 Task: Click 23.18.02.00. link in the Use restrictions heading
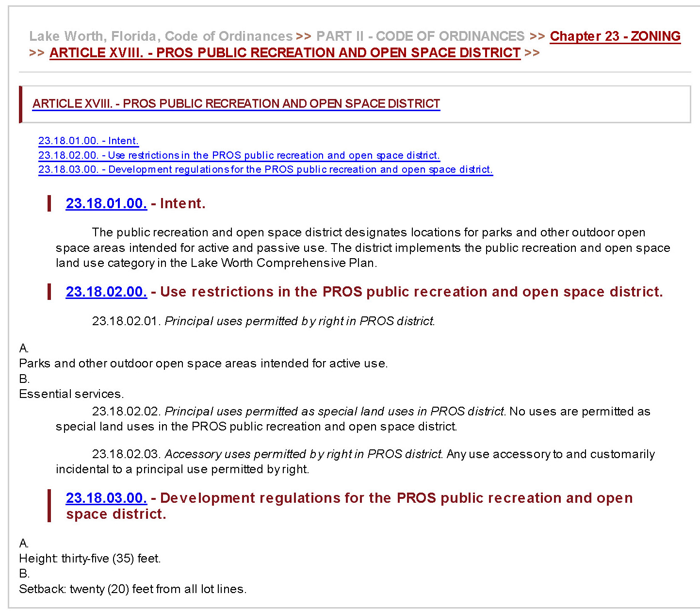[x=106, y=292]
